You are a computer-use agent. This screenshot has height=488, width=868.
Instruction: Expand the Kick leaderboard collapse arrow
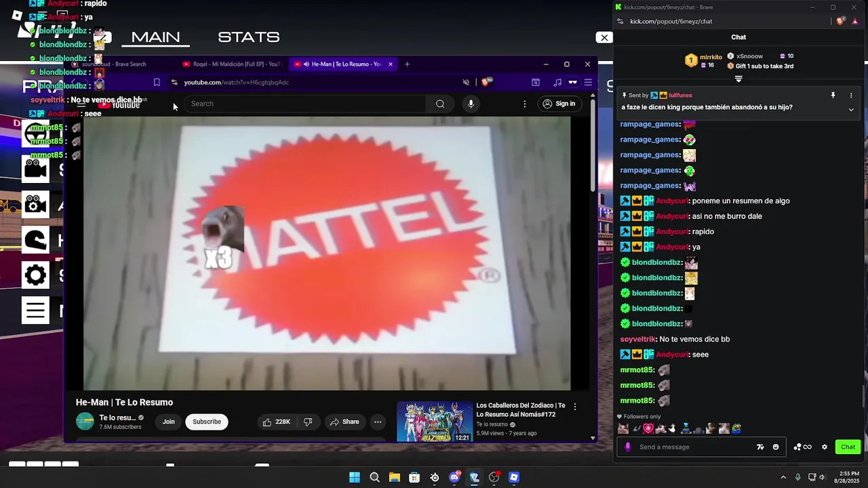738,79
